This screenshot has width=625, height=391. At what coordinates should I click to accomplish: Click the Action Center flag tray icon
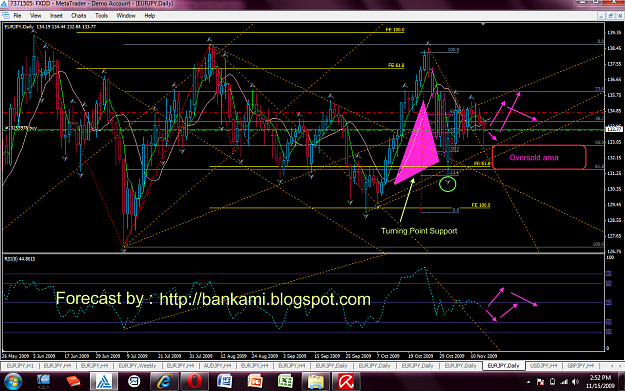click(540, 382)
